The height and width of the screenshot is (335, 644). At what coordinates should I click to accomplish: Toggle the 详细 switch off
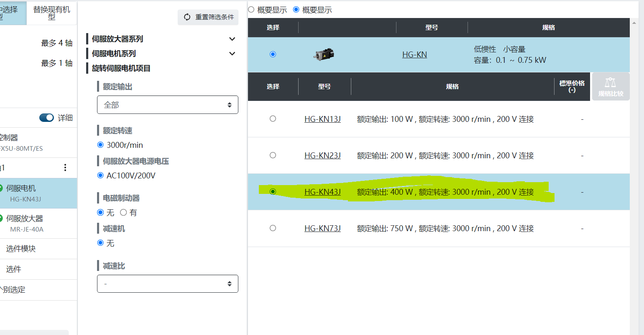(x=46, y=118)
